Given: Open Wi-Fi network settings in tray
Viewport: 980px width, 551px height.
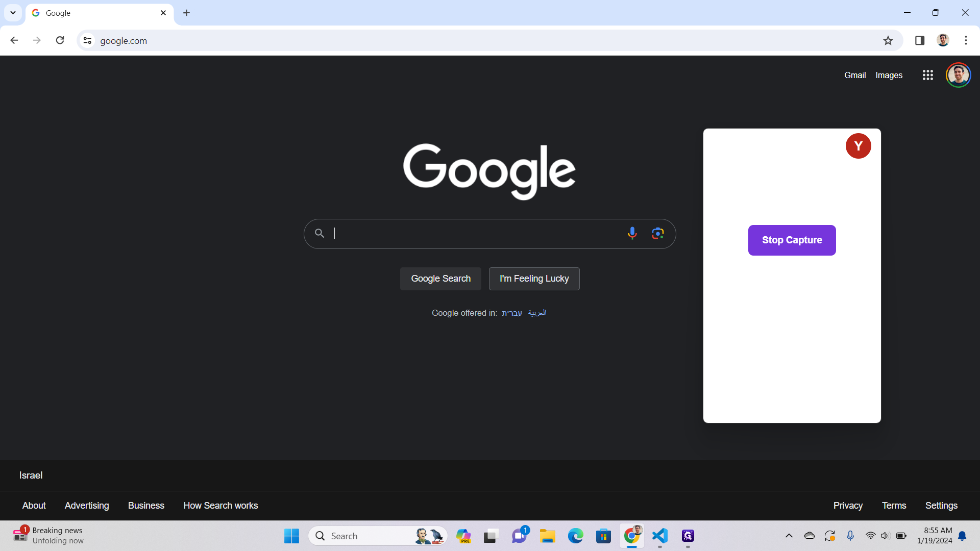Looking at the screenshot, I should click(870, 536).
